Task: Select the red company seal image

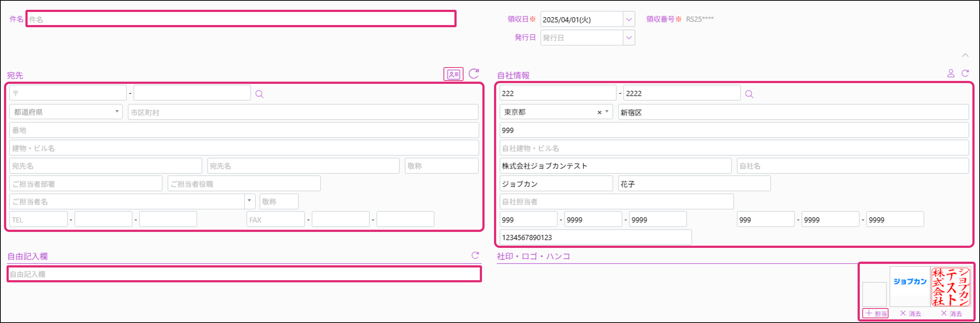Action: click(951, 286)
